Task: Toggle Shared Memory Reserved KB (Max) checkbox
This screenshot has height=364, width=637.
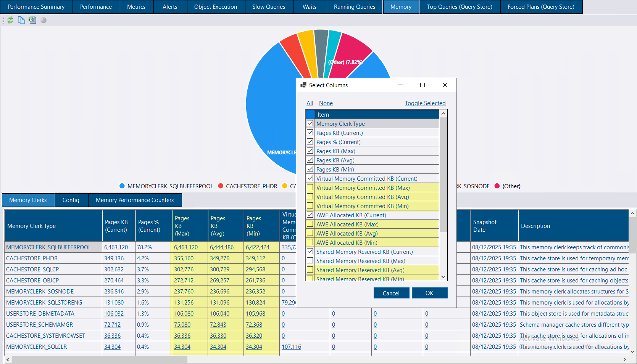Action: pos(310,261)
